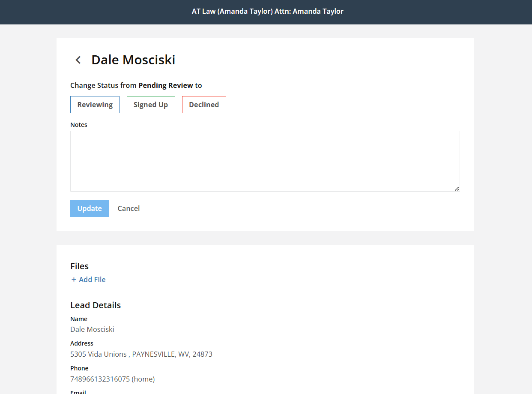532x394 pixels.
Task: Click the plus icon next to Add File
Action: pyautogui.click(x=74, y=279)
